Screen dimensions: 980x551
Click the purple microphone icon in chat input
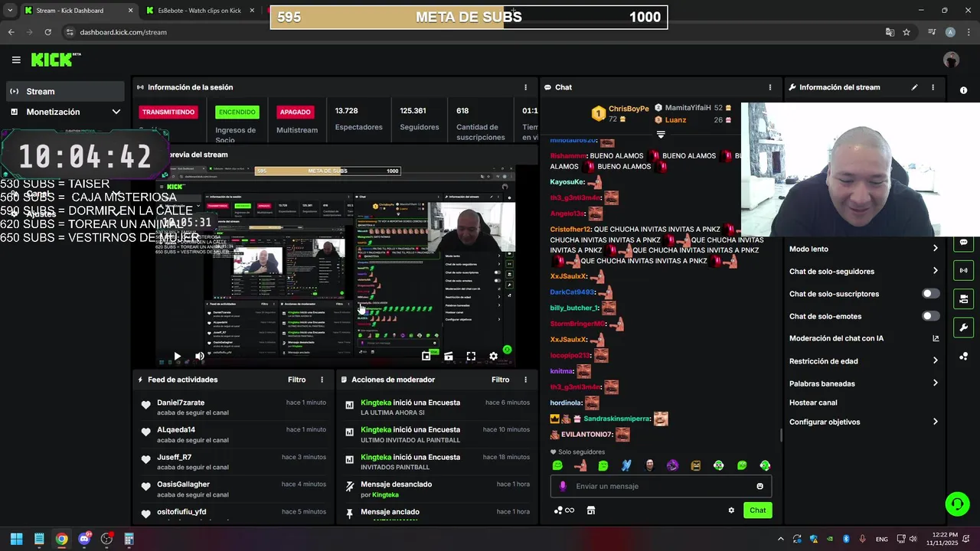click(563, 486)
